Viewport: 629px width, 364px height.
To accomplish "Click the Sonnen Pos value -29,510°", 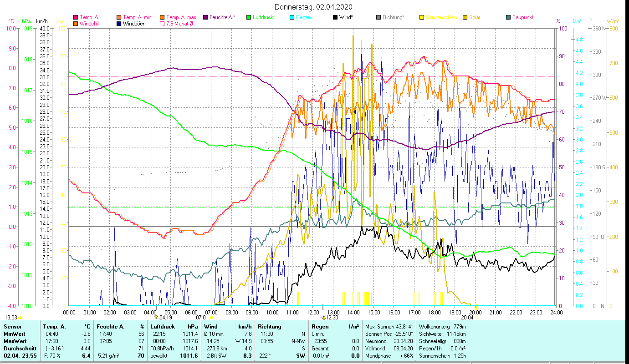I will [x=403, y=334].
